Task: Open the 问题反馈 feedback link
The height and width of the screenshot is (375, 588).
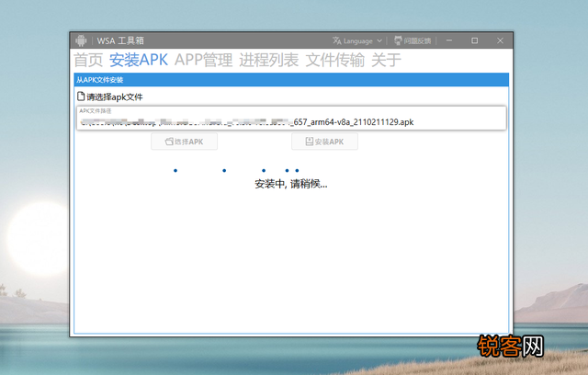Action: pos(413,40)
